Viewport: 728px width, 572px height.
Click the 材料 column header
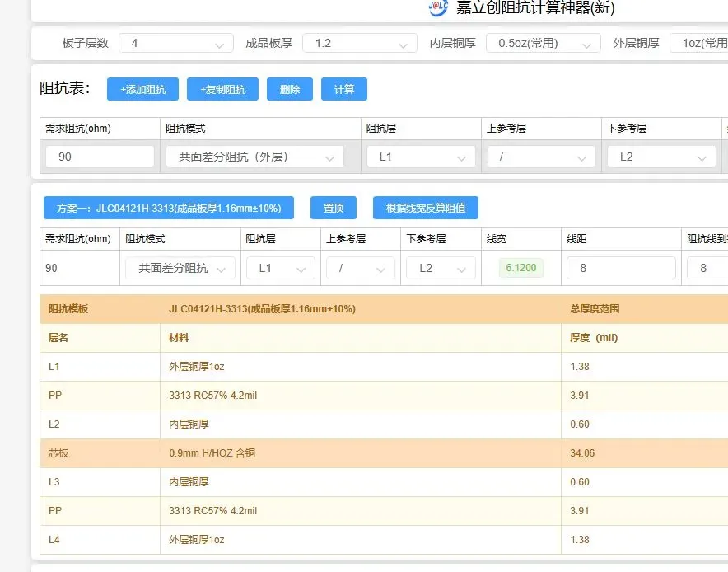click(x=360, y=338)
